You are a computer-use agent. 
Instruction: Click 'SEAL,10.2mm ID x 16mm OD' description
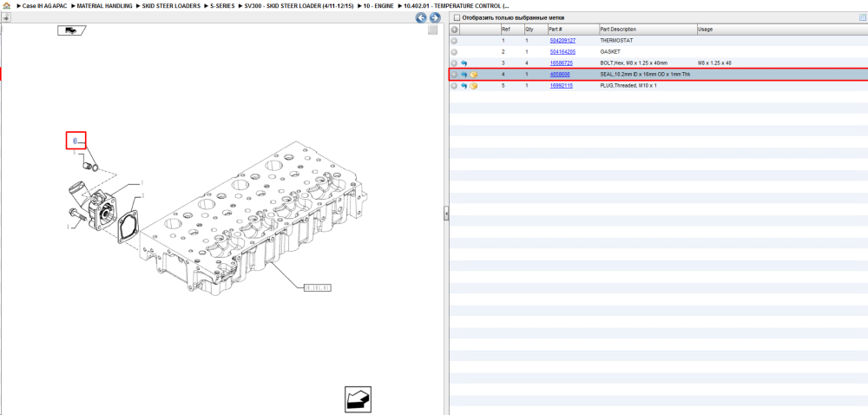tap(645, 74)
